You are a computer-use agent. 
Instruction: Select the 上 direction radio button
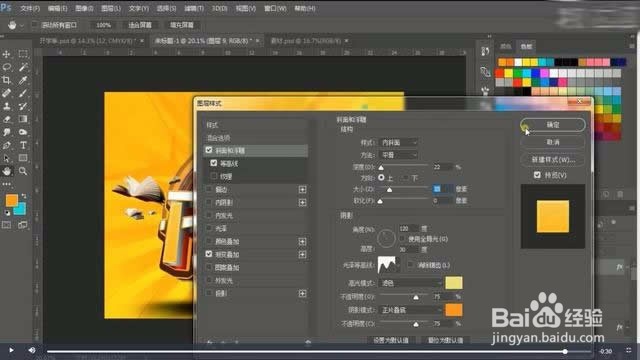[x=381, y=178]
